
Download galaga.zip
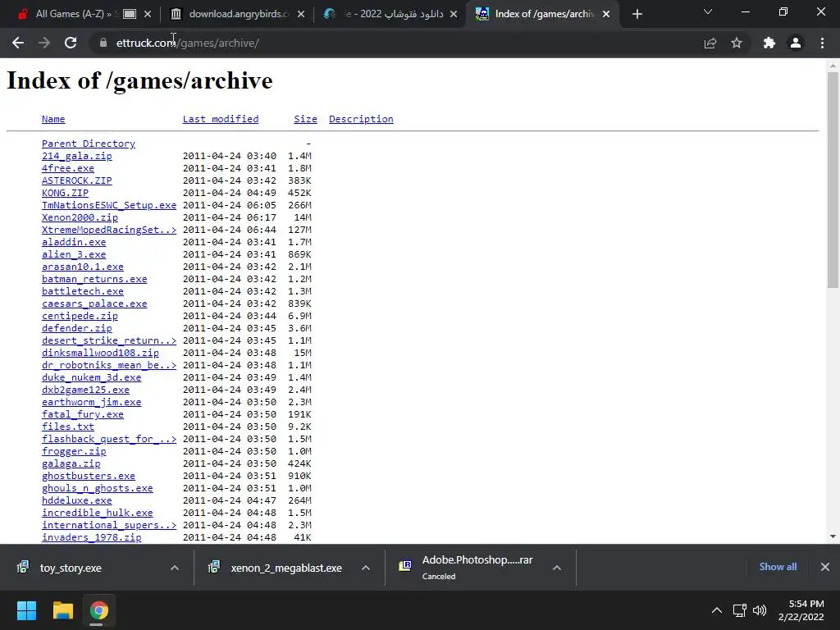tap(71, 464)
